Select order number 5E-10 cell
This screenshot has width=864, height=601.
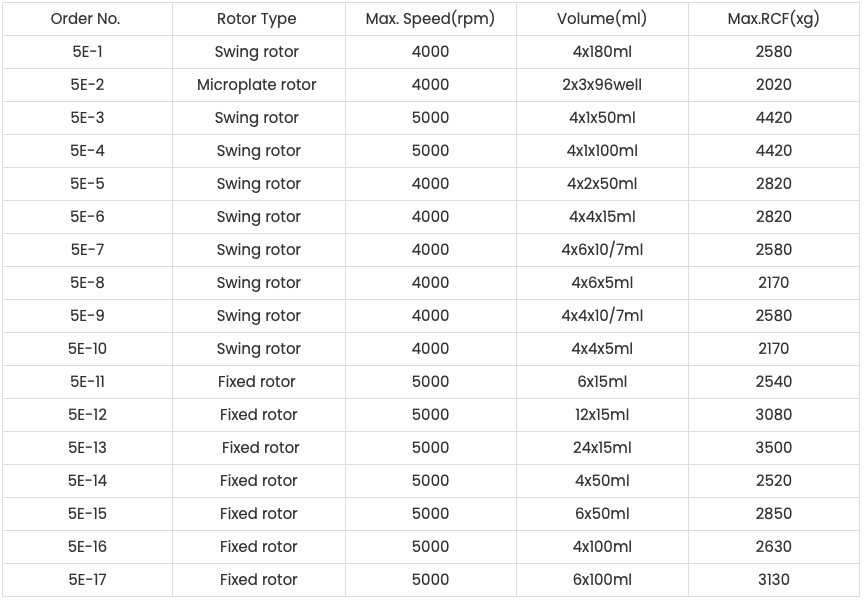(87, 349)
